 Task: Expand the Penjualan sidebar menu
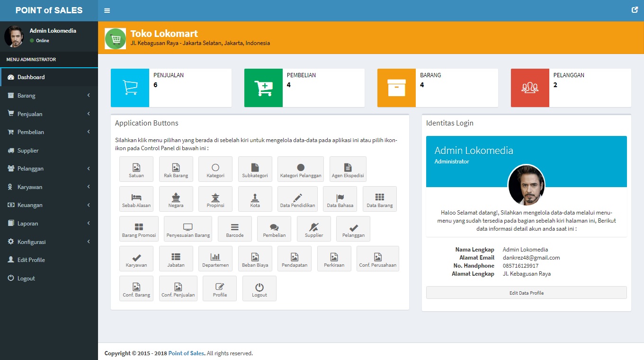pyautogui.click(x=49, y=114)
